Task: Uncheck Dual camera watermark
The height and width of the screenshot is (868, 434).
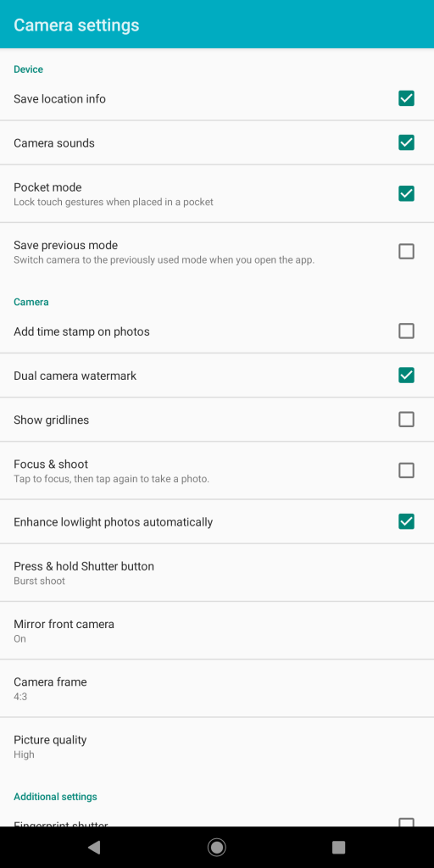Action: click(x=406, y=376)
